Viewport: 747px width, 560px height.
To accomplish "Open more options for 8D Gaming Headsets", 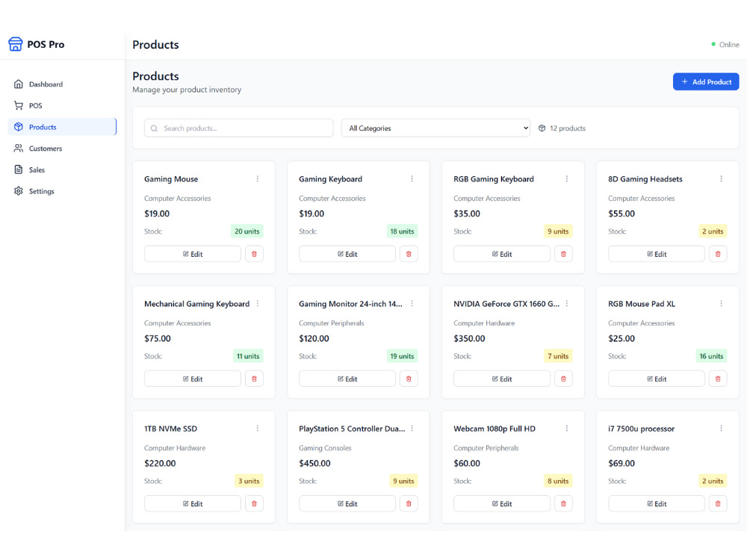I will point(721,178).
